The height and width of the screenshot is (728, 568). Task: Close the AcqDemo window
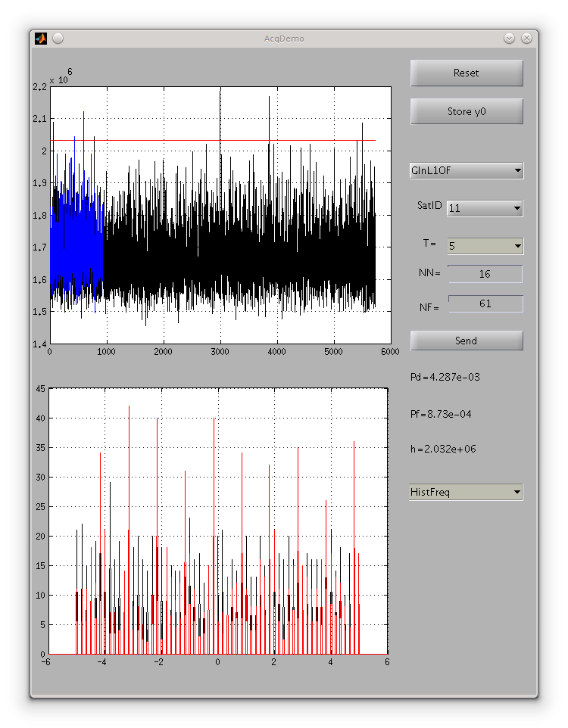pos(526,39)
